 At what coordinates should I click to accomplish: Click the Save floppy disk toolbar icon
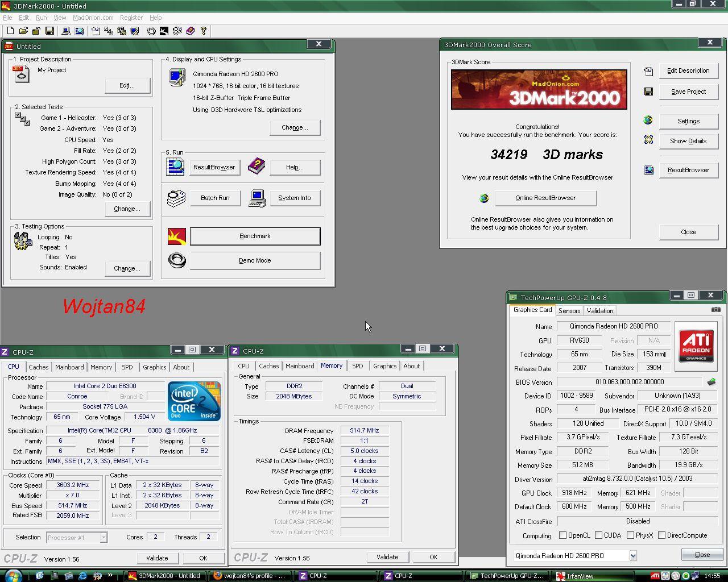[49, 31]
